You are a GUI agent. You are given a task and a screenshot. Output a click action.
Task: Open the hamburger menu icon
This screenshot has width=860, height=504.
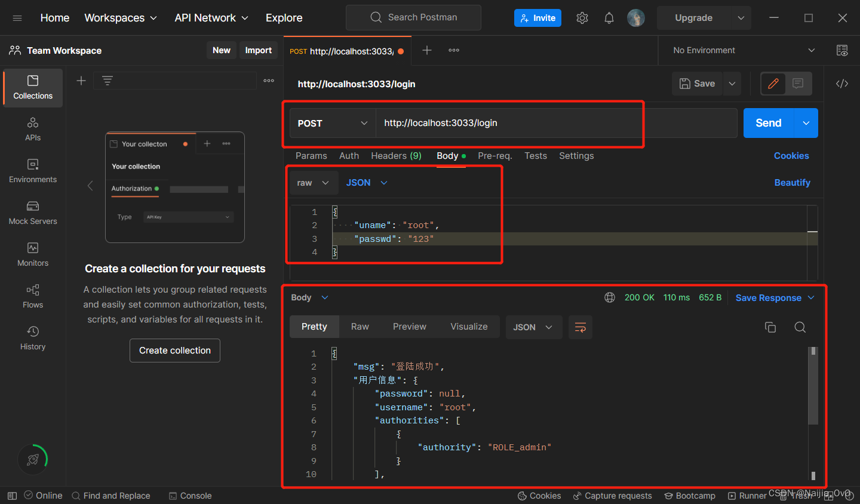[17, 18]
